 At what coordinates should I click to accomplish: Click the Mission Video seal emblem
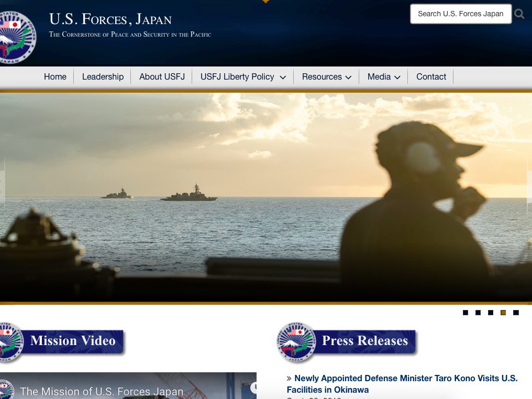11,341
